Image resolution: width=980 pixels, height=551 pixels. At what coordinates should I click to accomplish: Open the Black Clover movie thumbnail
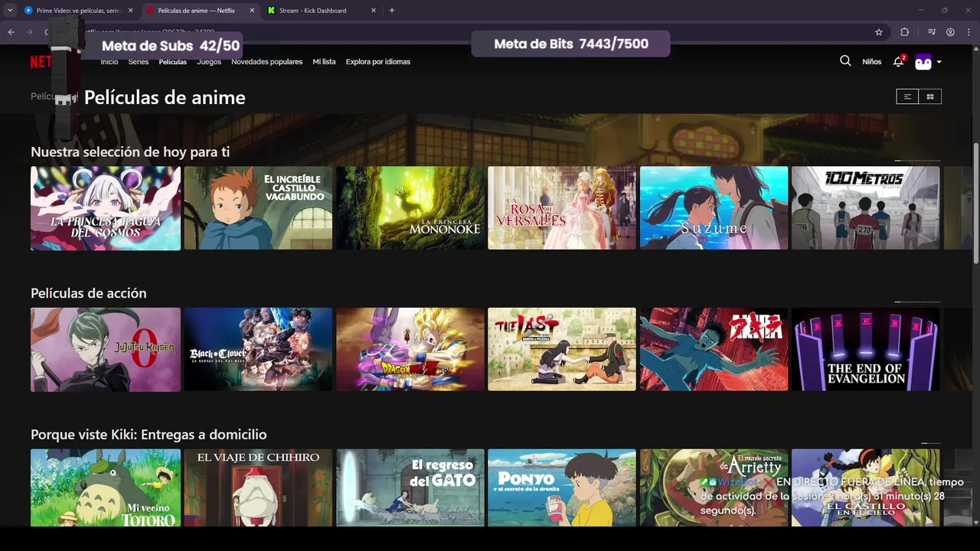pos(258,350)
